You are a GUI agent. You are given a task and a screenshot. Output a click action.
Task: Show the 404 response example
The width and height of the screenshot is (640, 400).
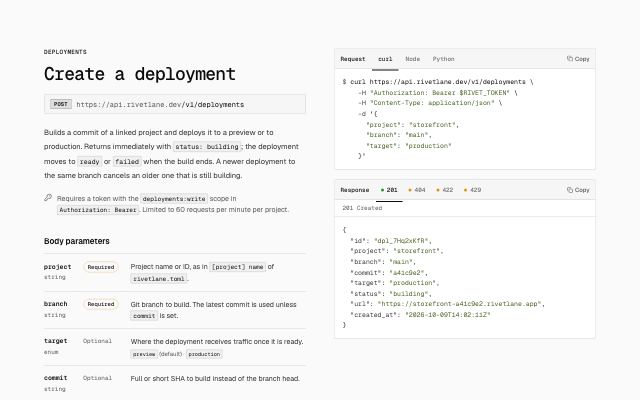[417, 190]
